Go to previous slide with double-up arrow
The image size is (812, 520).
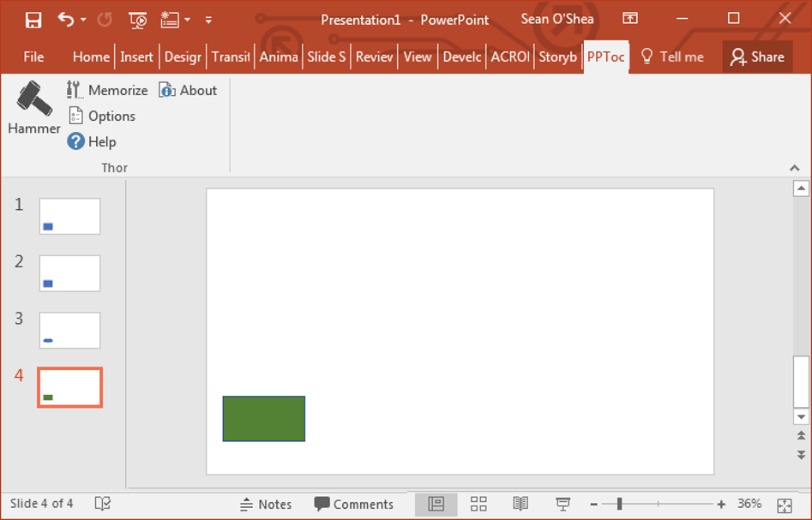[801, 436]
